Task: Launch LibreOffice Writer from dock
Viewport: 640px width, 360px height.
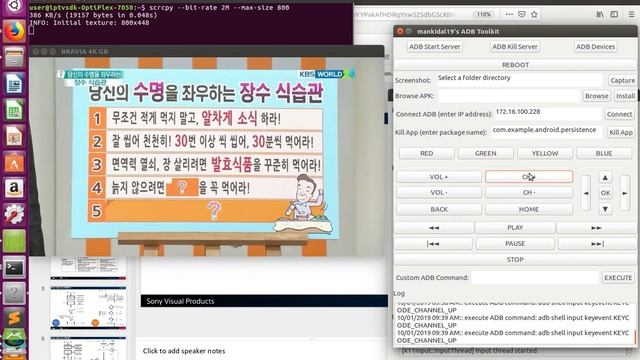Action: (x=14, y=84)
